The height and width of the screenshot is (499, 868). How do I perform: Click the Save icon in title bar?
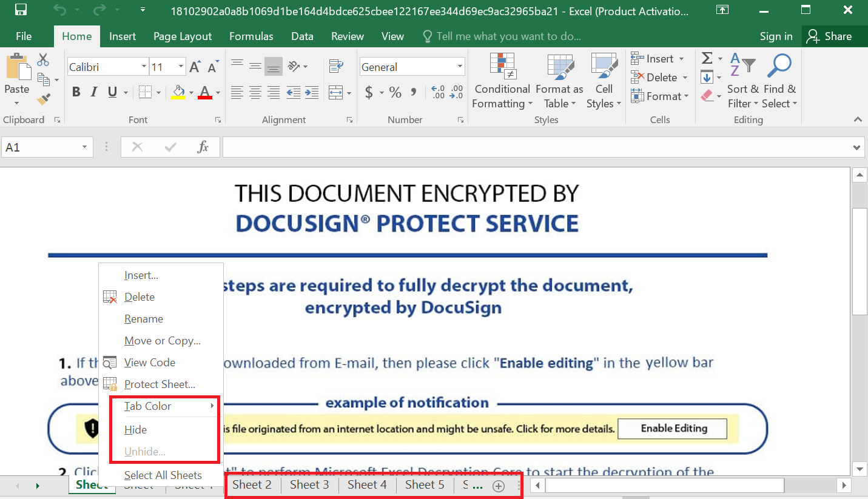(20, 10)
